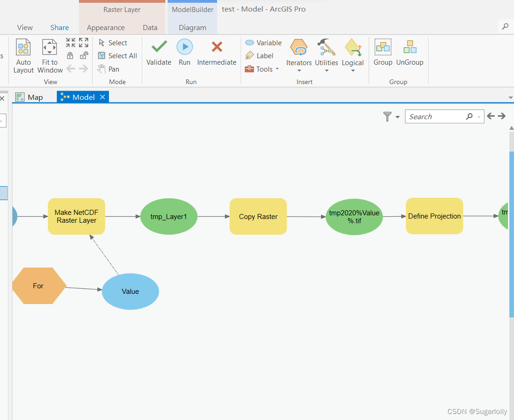The height and width of the screenshot is (420, 514).
Task: Click Fit to Window icon
Action: pos(49,47)
